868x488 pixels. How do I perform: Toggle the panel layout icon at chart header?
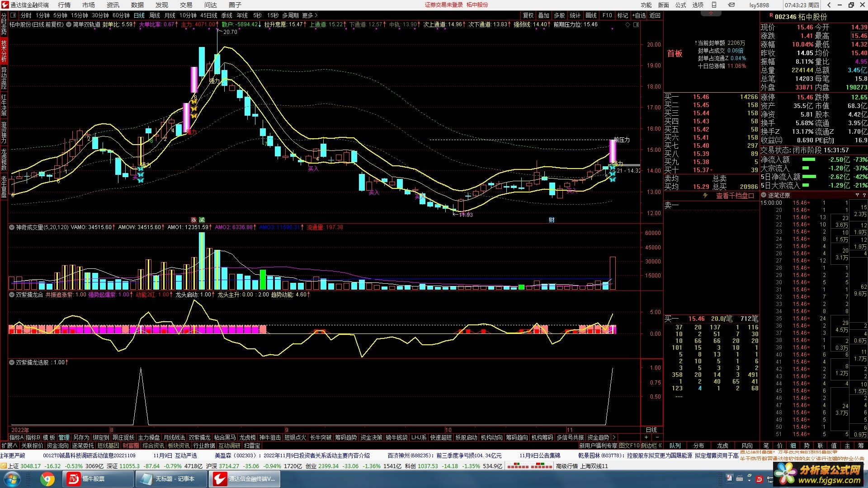coord(636,24)
